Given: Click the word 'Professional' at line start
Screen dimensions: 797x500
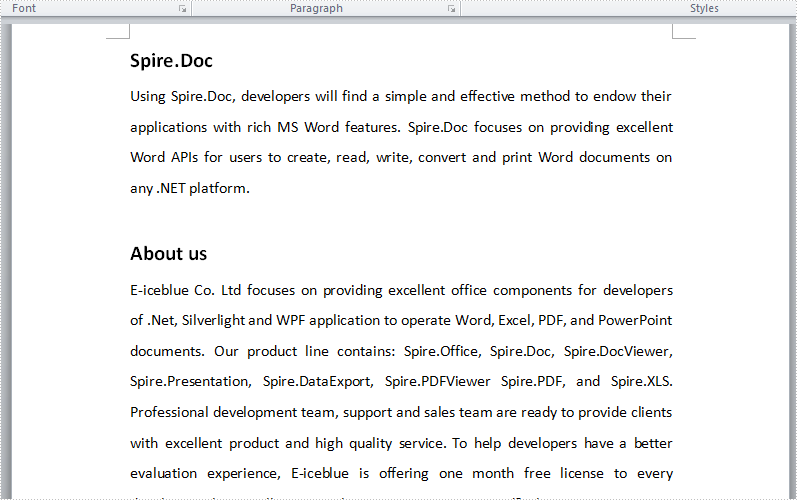Looking at the screenshot, I should (x=169, y=412).
